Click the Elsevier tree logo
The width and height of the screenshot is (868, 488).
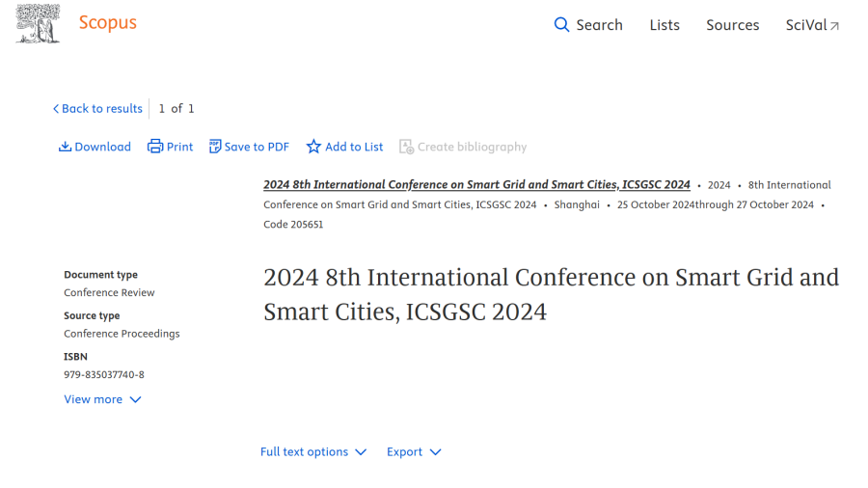point(38,24)
